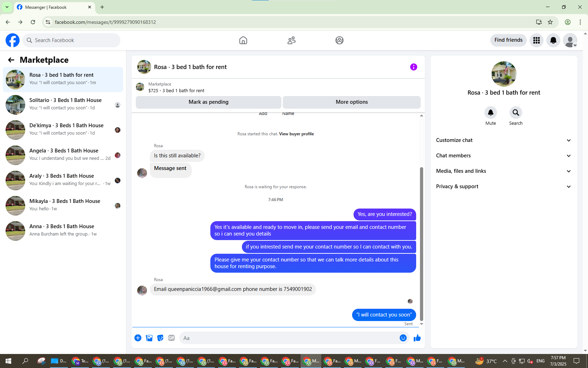Open De'kimya 3 Beds 1 Bath House chat
The width and height of the screenshot is (588, 368).
(63, 130)
